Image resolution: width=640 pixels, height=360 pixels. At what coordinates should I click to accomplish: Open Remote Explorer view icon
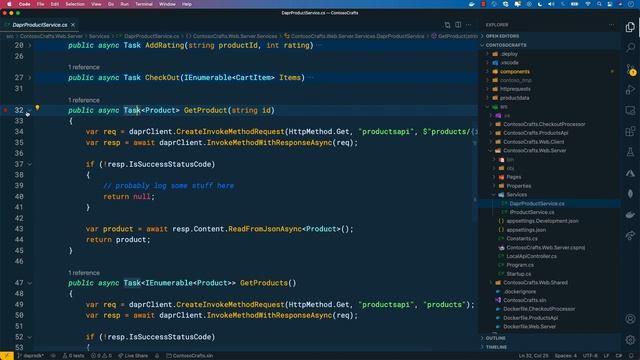click(x=630, y=111)
